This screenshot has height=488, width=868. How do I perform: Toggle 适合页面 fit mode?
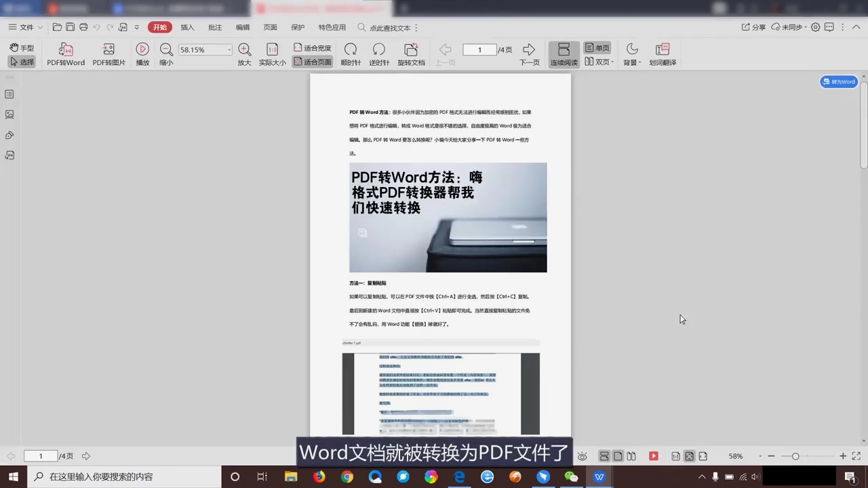[x=312, y=62]
